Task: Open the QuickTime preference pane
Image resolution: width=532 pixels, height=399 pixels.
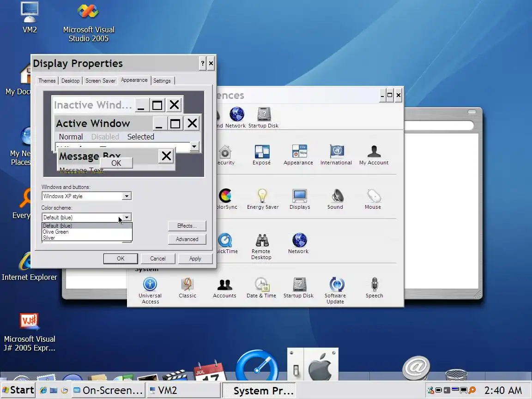Action: 226,244
